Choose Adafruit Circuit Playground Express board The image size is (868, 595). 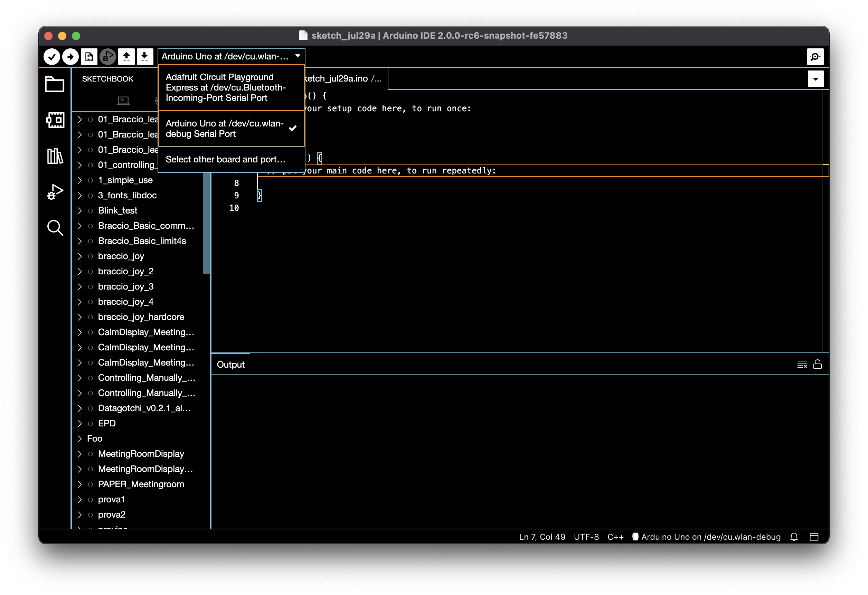(x=231, y=87)
